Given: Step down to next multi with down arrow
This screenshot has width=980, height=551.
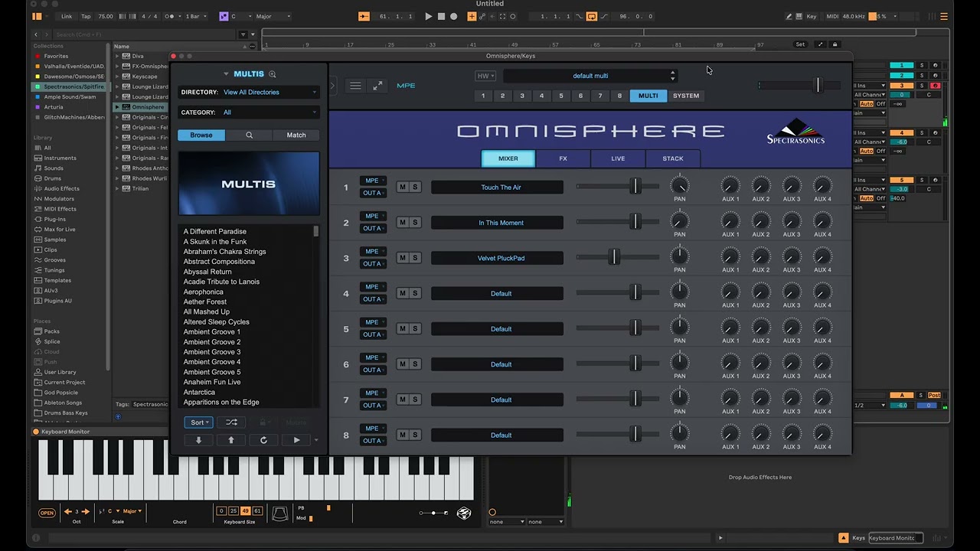Looking at the screenshot, I should coord(198,440).
